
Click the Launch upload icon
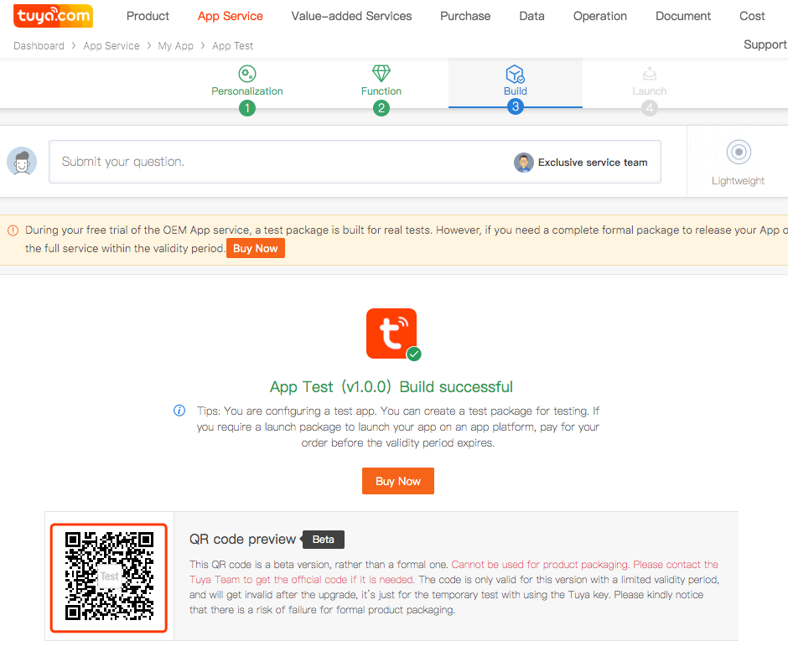pos(650,74)
